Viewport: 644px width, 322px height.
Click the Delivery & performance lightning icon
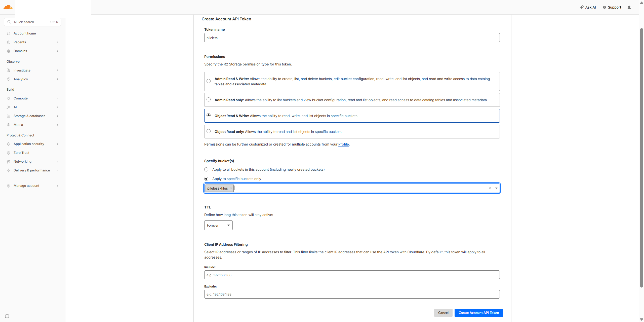9,170
